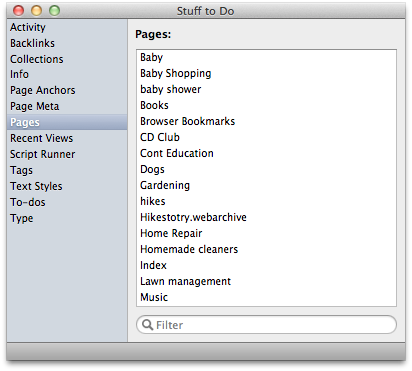Select the Dogs page row

(266, 169)
